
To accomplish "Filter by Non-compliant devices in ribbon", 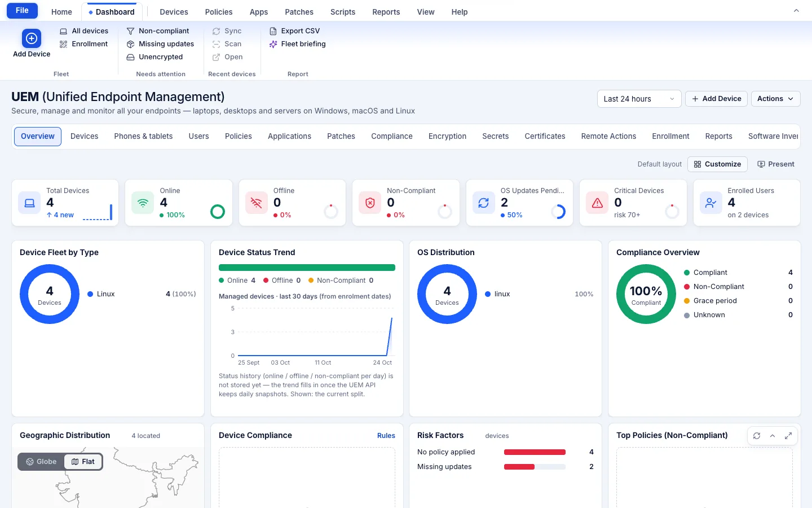I will tap(158, 31).
